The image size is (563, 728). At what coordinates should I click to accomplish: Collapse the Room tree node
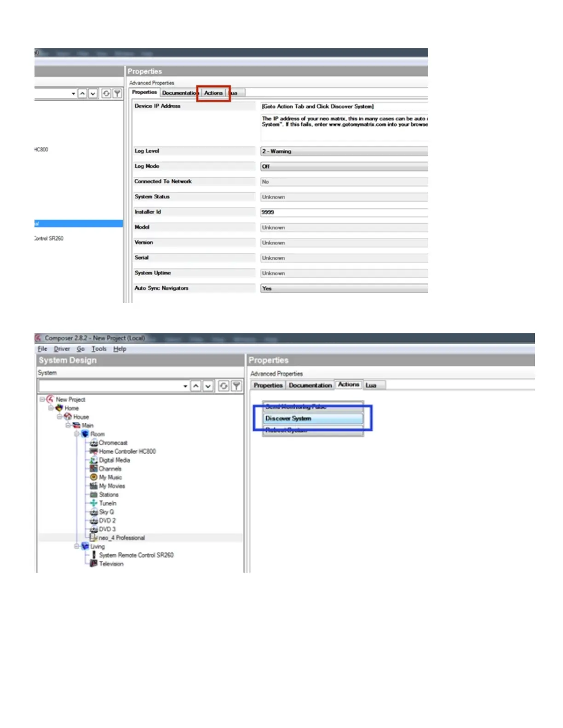(77, 434)
